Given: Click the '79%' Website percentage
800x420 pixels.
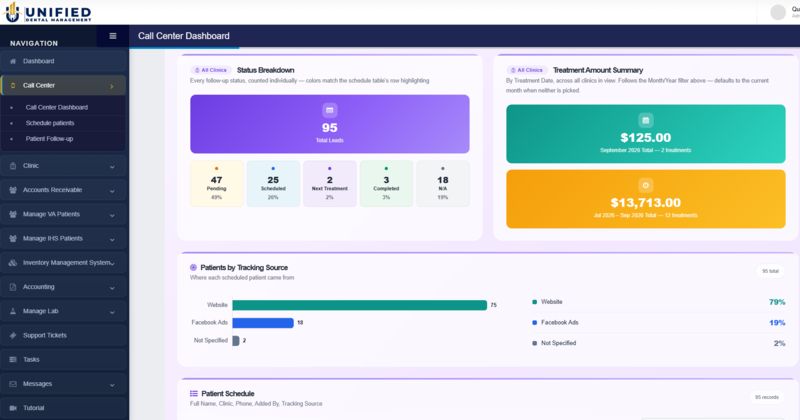Looking at the screenshot, I should point(777,302).
